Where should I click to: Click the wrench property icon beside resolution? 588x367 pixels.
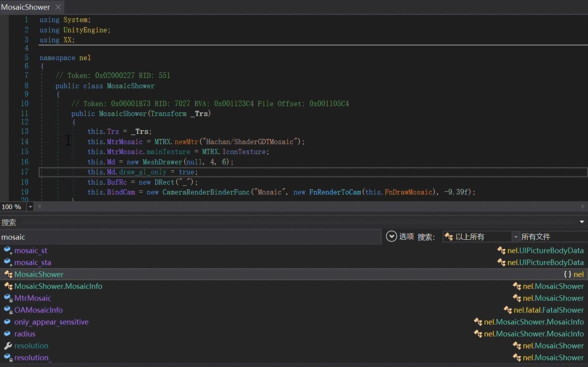pyautogui.click(x=8, y=346)
